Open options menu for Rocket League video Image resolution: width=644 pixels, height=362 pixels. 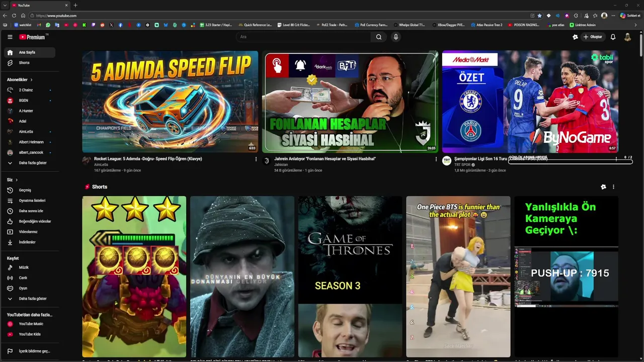(256, 159)
